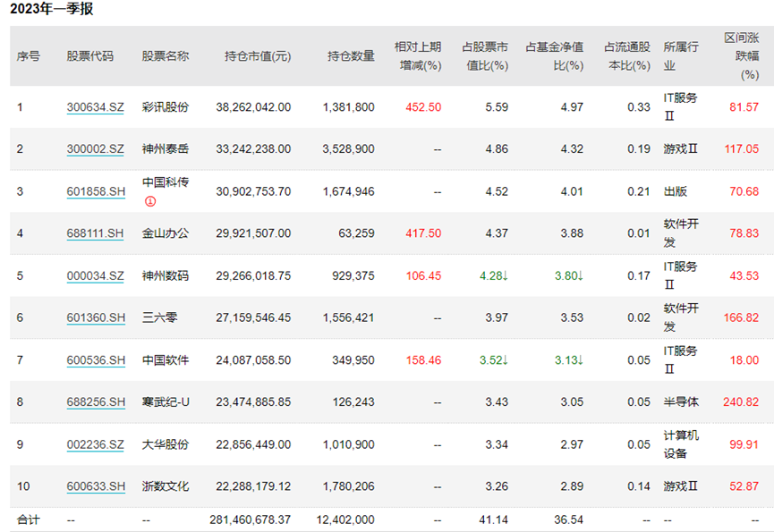The image size is (774, 532).
Task: Click the 股票名称 column header
Action: pos(166,56)
